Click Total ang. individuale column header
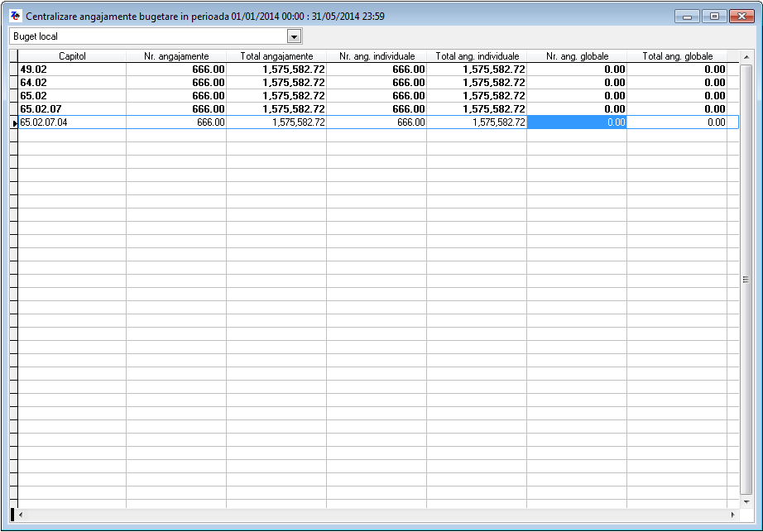 pos(477,56)
